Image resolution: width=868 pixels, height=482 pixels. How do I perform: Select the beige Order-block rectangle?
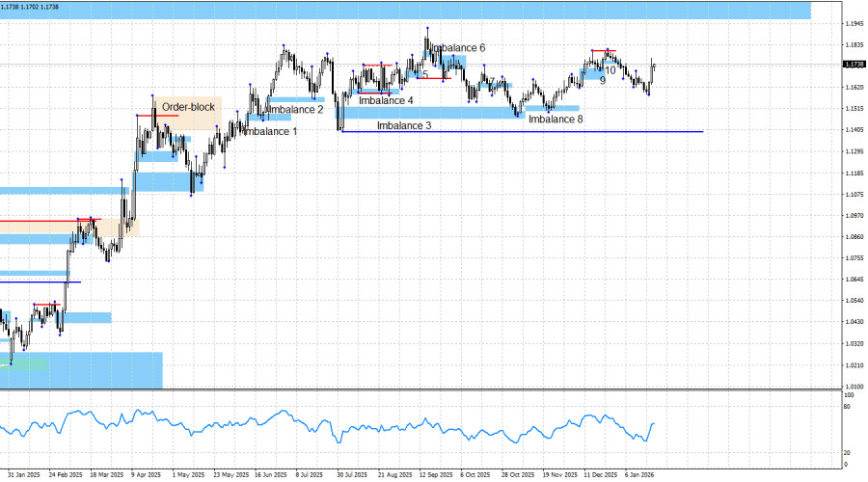pos(188,114)
